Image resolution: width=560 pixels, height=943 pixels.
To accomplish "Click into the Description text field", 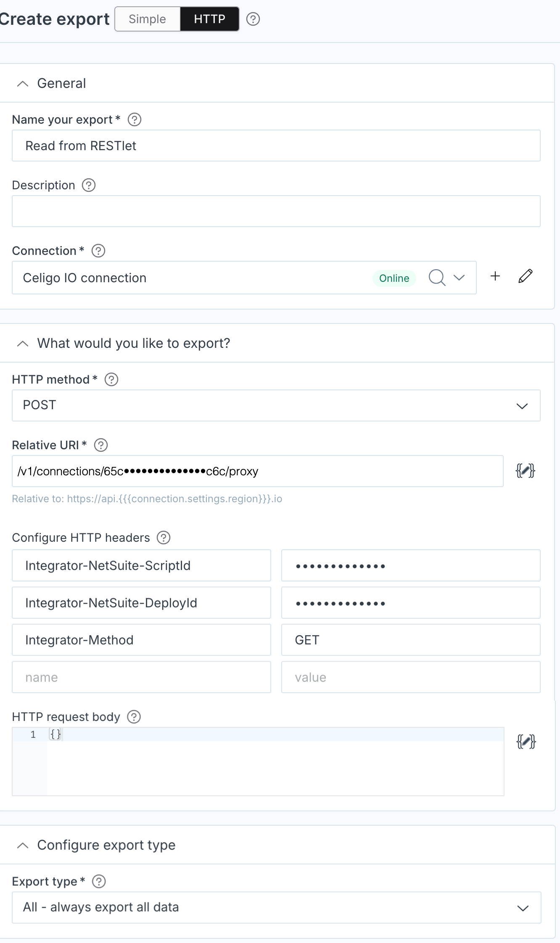I will [x=276, y=211].
